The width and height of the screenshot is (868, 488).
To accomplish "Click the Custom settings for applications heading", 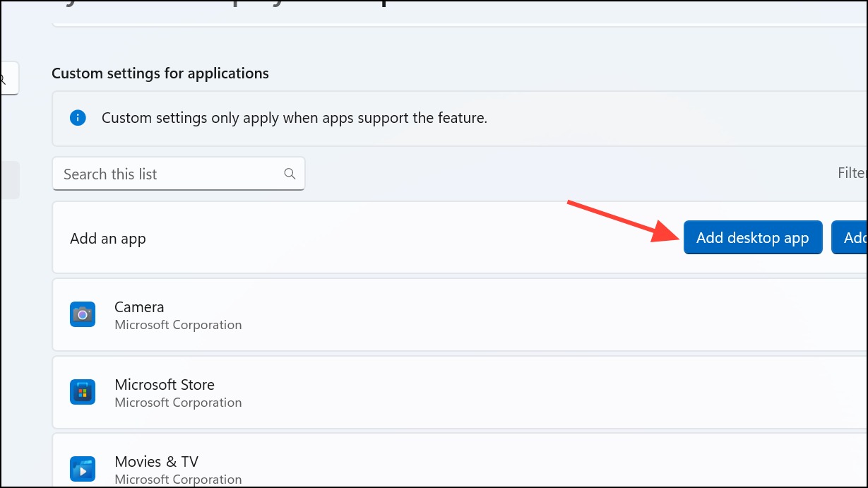I will [x=160, y=73].
